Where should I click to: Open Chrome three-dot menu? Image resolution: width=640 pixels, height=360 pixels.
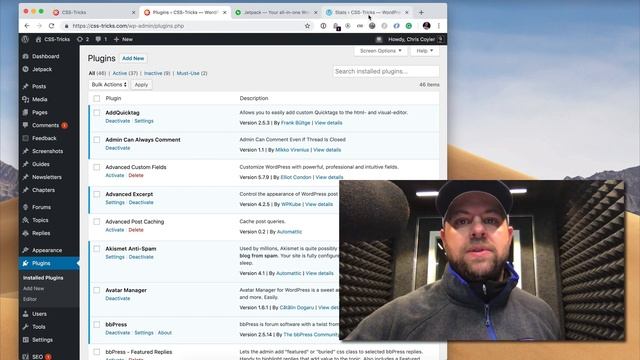point(439,26)
